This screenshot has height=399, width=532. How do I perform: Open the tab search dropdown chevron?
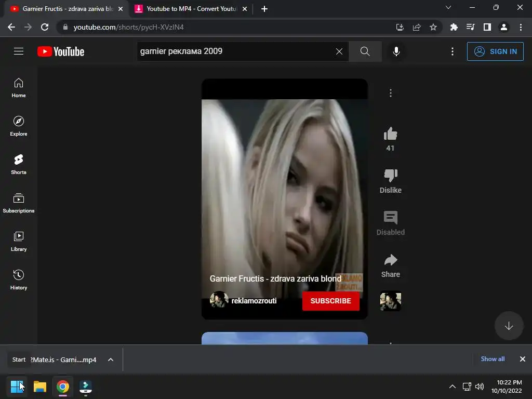click(x=448, y=7)
